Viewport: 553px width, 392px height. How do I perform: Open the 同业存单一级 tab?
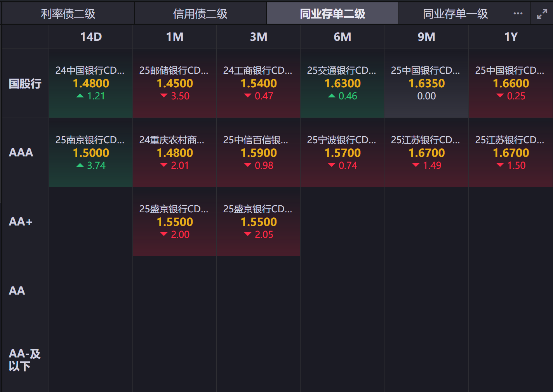(455, 14)
